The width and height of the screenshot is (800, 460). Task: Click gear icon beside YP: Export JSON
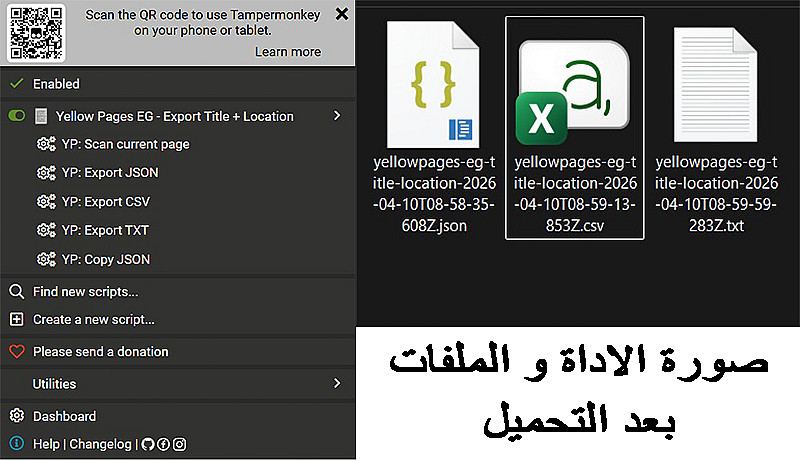(46, 173)
